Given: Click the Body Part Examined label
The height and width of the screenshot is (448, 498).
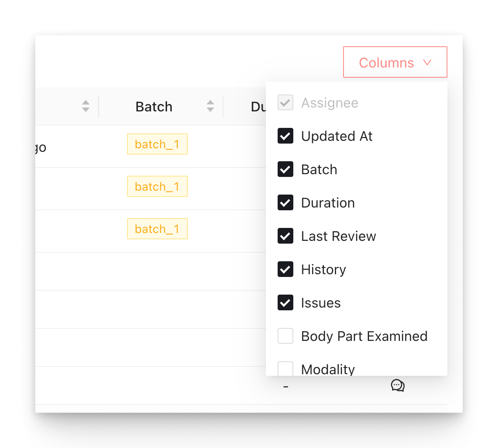Looking at the screenshot, I should 364,336.
